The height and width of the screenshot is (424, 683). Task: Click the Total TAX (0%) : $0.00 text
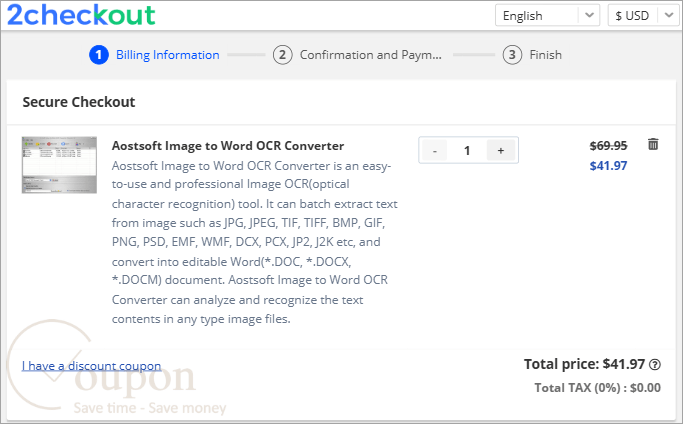point(598,388)
